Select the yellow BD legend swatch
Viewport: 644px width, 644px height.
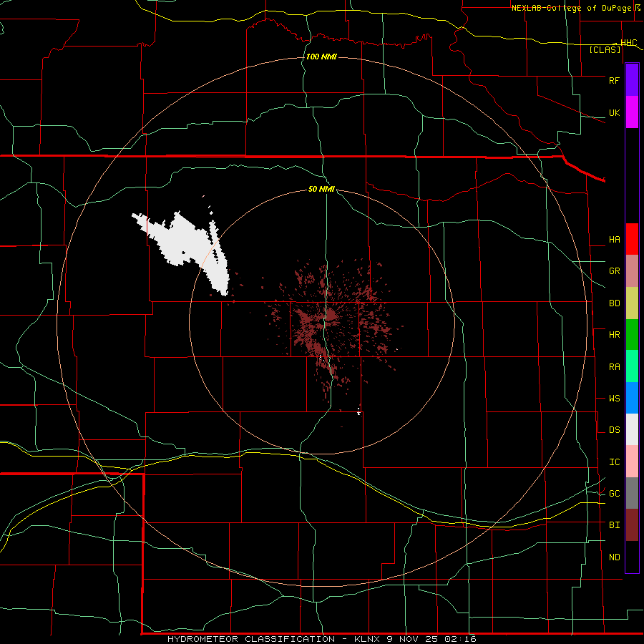click(632, 303)
